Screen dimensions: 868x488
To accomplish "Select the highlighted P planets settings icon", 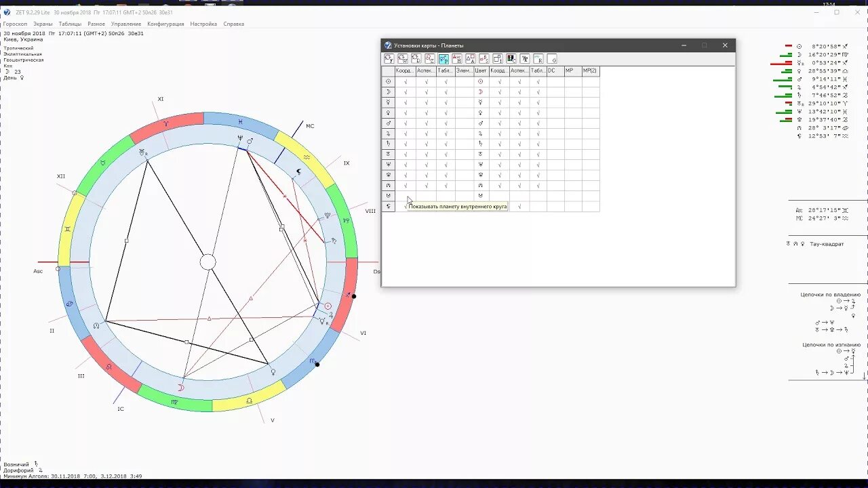I will (x=443, y=59).
